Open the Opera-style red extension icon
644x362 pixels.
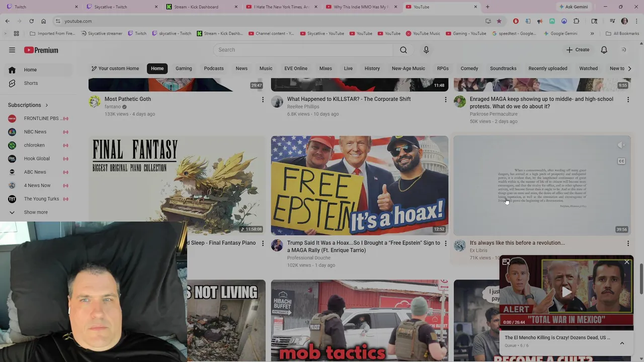(x=516, y=21)
